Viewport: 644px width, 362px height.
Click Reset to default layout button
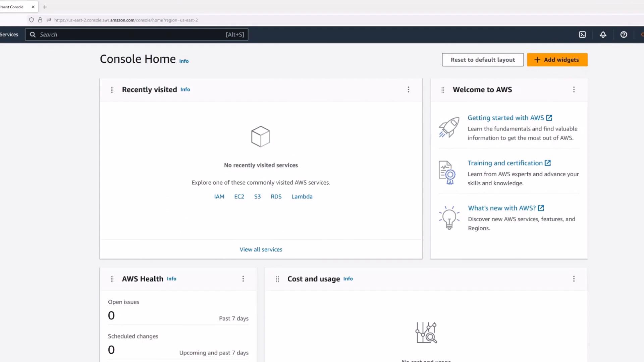pos(483,60)
